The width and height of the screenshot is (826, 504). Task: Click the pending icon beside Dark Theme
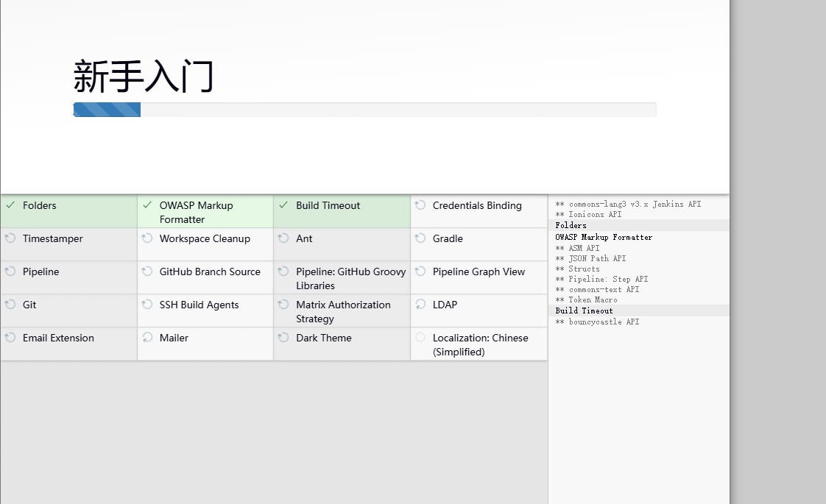pos(284,338)
